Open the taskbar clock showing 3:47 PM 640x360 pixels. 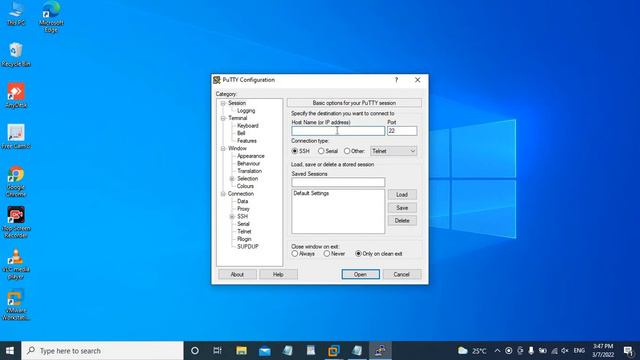coord(603,351)
